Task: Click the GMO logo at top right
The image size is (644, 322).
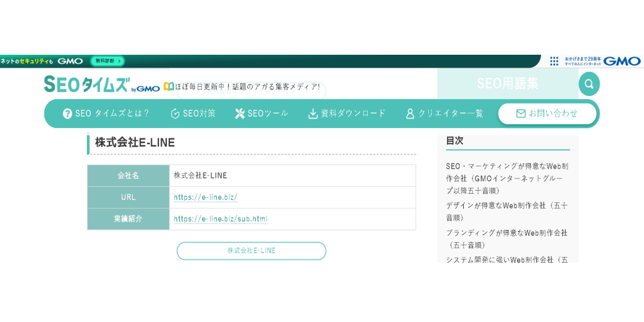Action: click(621, 61)
